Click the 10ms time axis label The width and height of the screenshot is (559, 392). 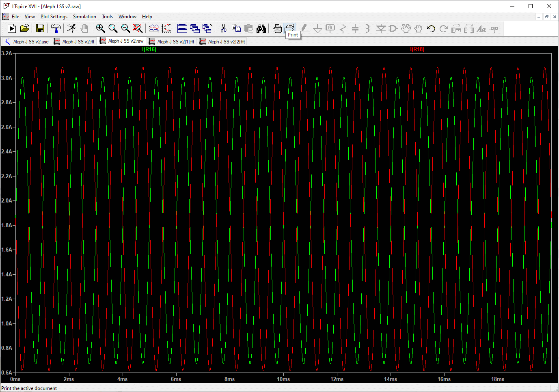(x=283, y=379)
